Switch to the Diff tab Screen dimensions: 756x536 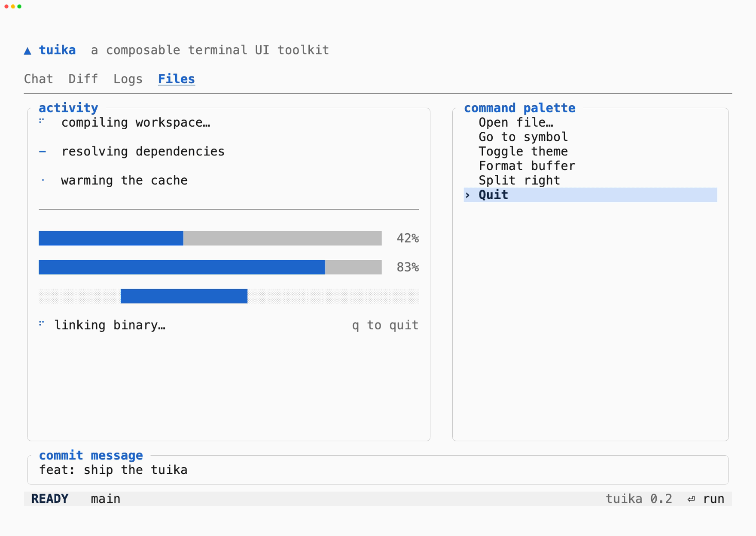[83, 79]
